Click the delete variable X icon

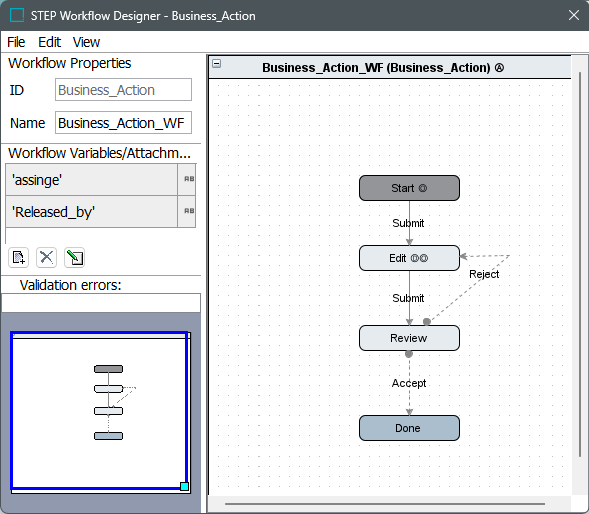point(47,258)
